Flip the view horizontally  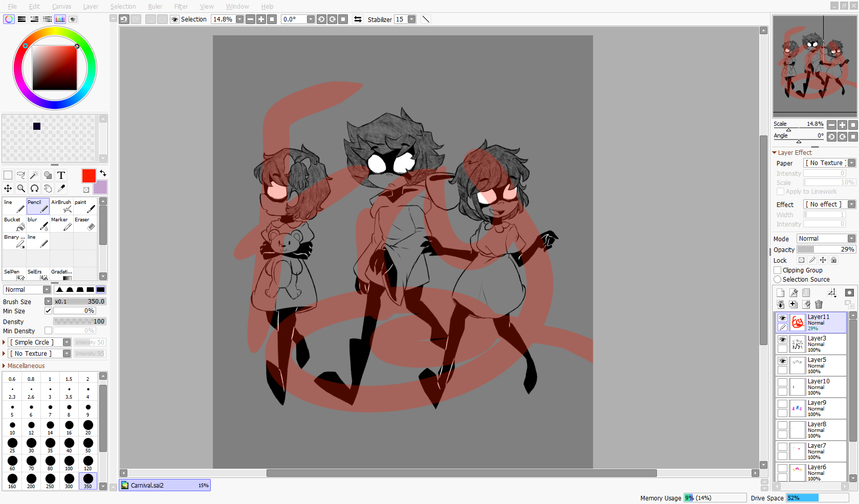(x=358, y=19)
